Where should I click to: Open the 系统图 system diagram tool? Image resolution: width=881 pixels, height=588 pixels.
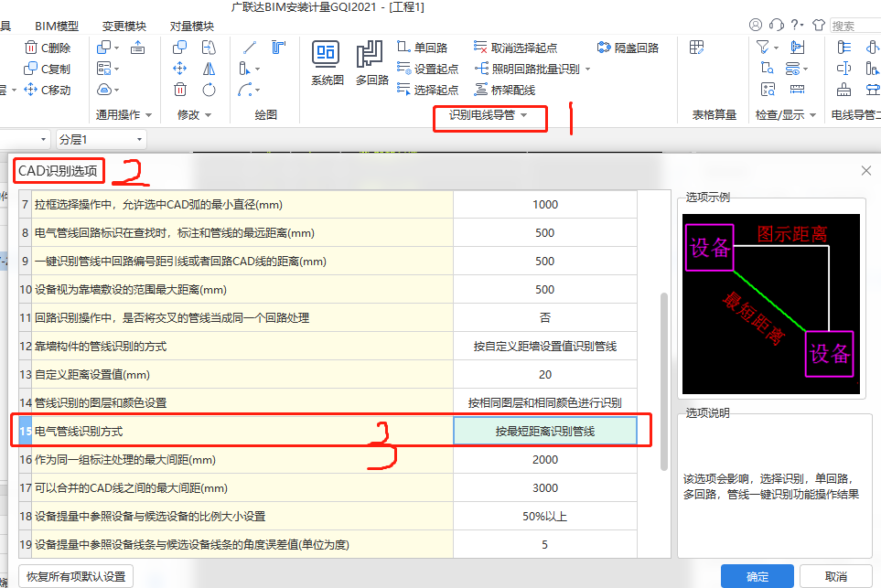[x=327, y=63]
